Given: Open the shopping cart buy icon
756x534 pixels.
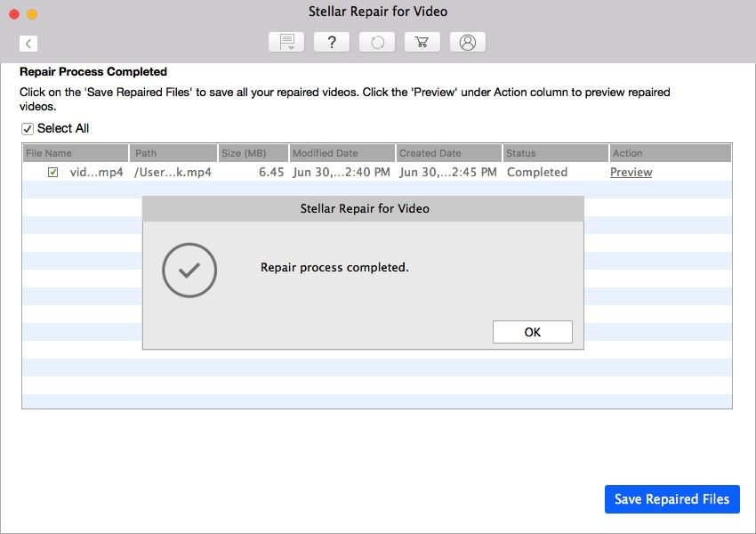Looking at the screenshot, I should pyautogui.click(x=422, y=42).
